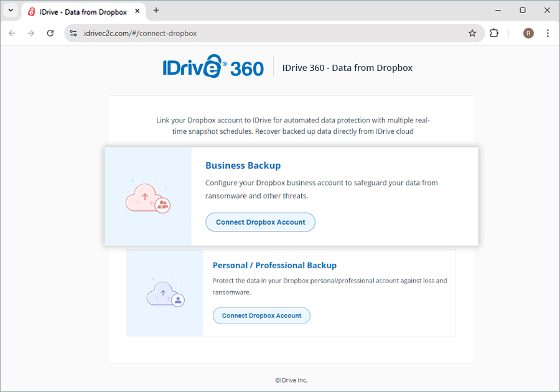Click the tab's IDrive favicon
Screen dimensions: 560x392
tap(32, 12)
